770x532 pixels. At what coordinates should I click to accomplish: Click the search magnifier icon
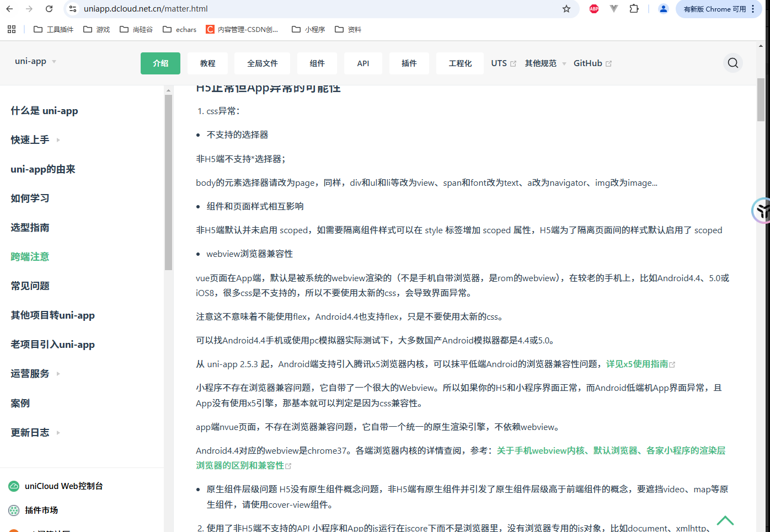(x=733, y=63)
